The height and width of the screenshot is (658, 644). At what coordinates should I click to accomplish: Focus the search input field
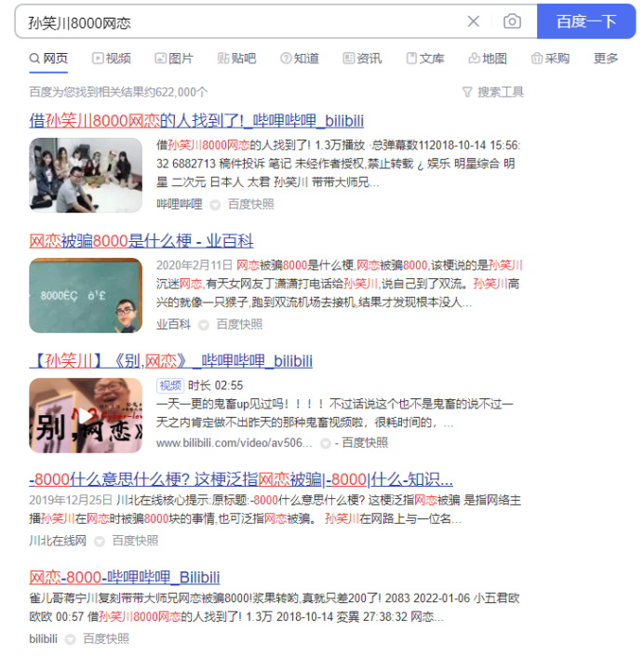(x=243, y=21)
